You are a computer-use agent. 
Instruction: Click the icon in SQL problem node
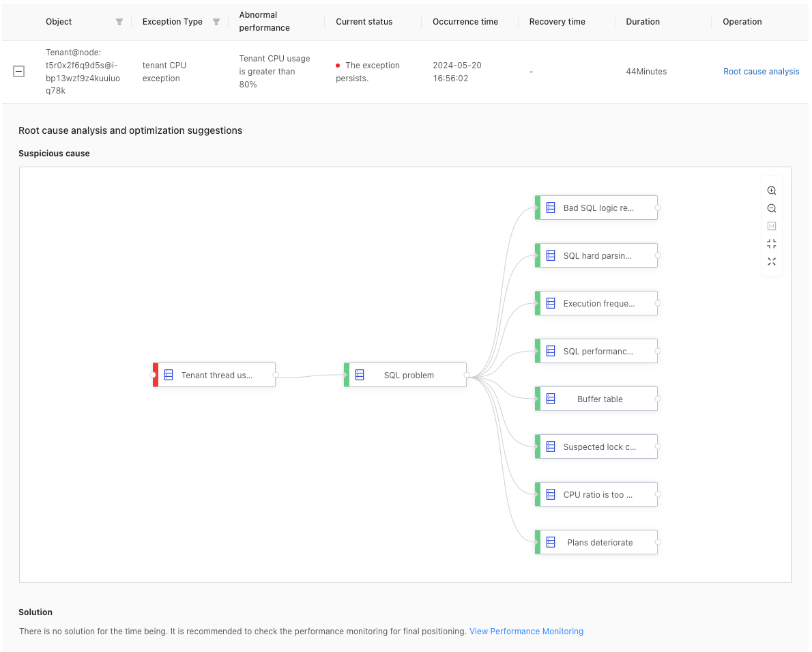point(360,375)
